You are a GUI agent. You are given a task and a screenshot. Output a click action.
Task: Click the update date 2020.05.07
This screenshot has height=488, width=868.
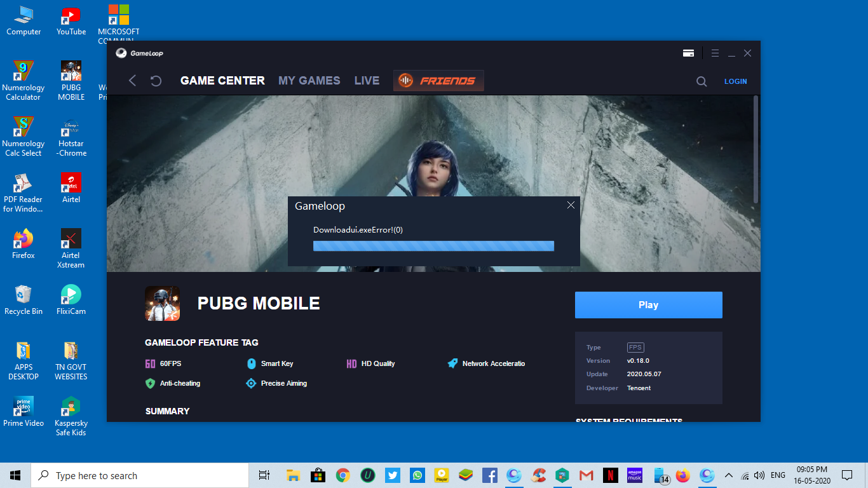tap(644, 374)
